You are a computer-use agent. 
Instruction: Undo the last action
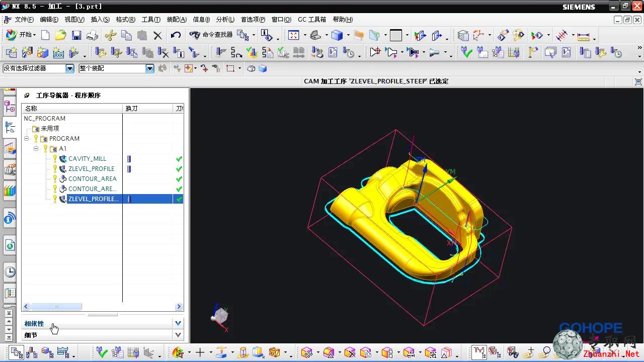point(176,35)
